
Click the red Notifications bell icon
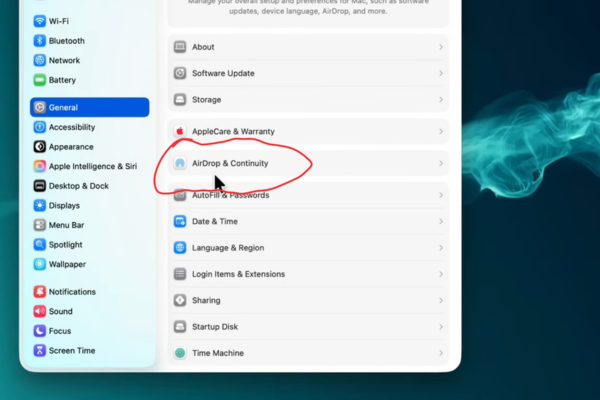(39, 292)
